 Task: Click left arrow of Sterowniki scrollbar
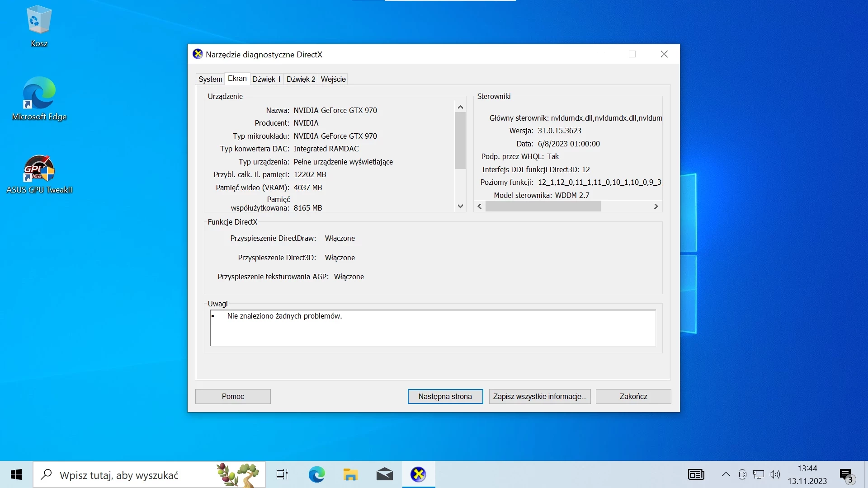[480, 206]
